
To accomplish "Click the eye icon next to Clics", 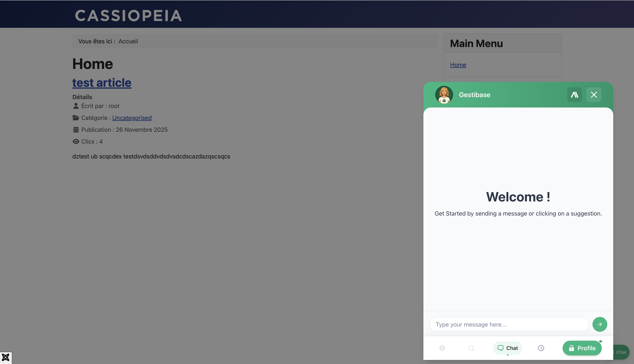I will (x=76, y=141).
